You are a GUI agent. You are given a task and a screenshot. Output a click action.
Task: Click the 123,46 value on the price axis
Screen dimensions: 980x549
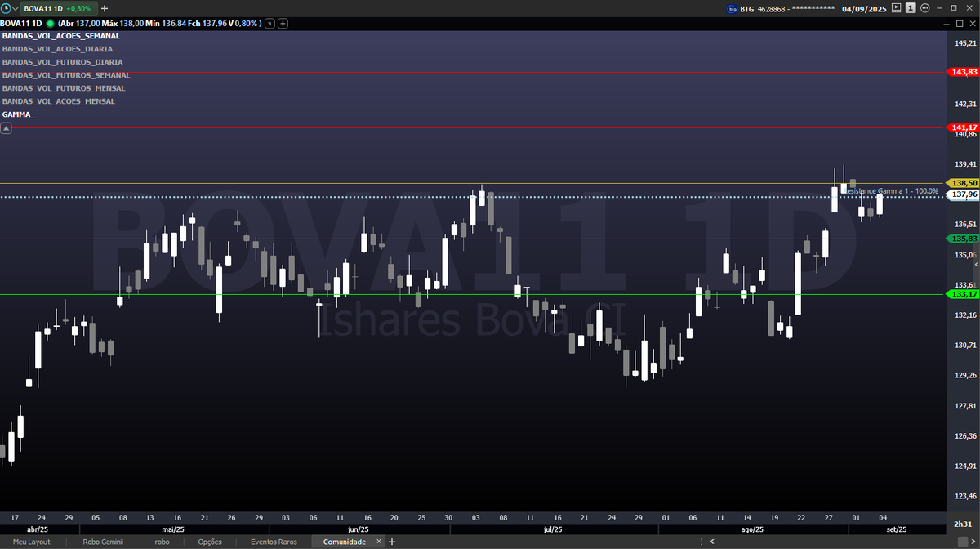click(x=965, y=495)
